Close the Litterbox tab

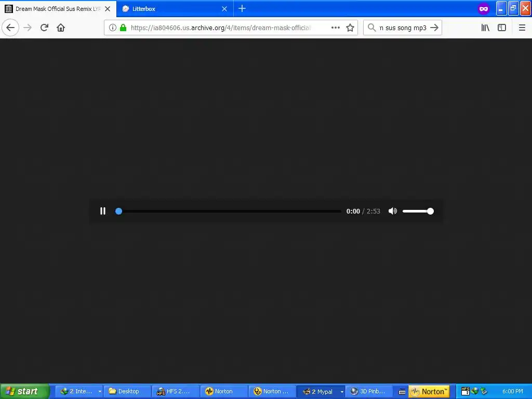click(x=224, y=9)
